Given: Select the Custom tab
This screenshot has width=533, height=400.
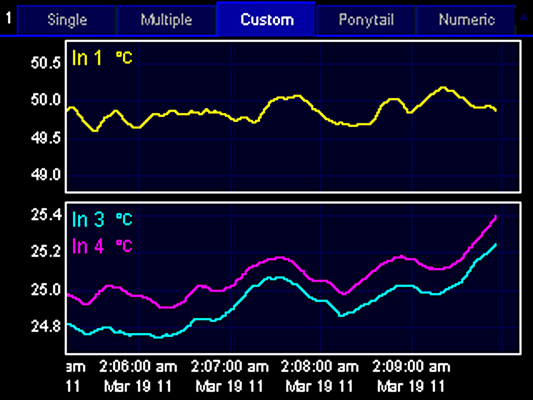Looking at the screenshot, I should (x=266, y=19).
